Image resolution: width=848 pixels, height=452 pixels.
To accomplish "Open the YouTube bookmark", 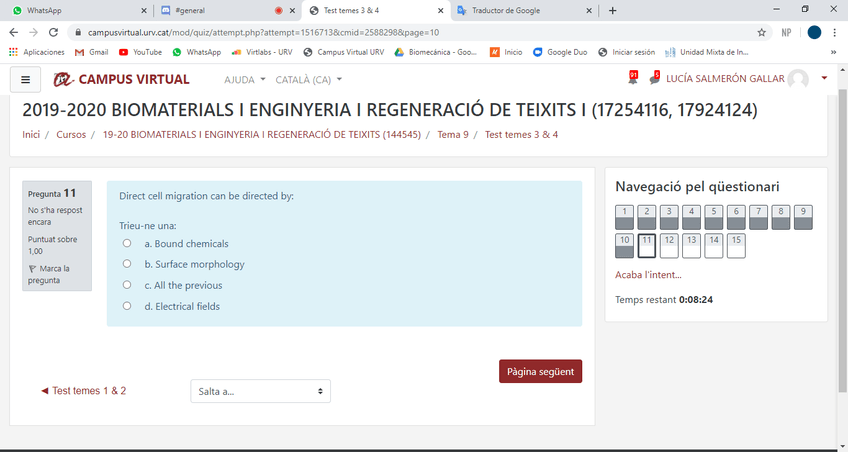I will (x=140, y=52).
